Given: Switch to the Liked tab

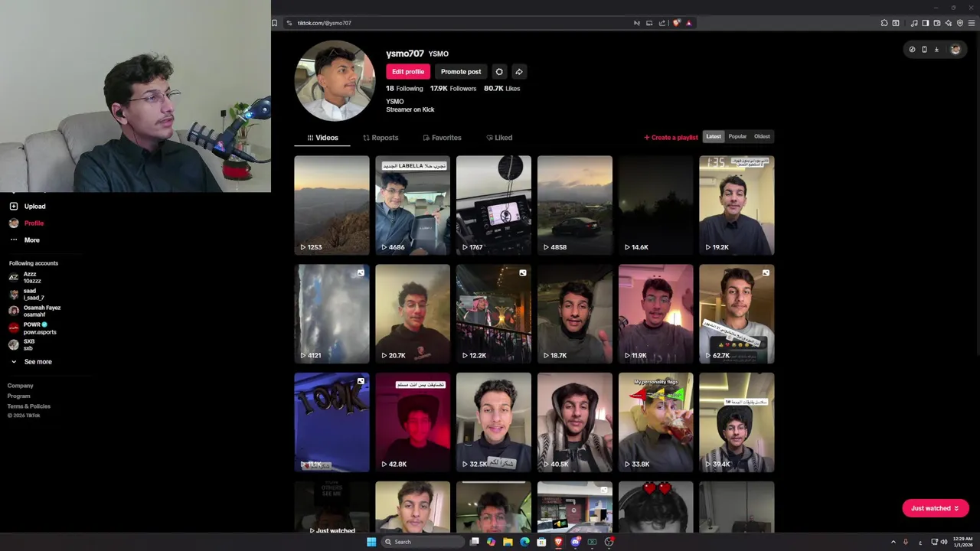Looking at the screenshot, I should 499,138.
